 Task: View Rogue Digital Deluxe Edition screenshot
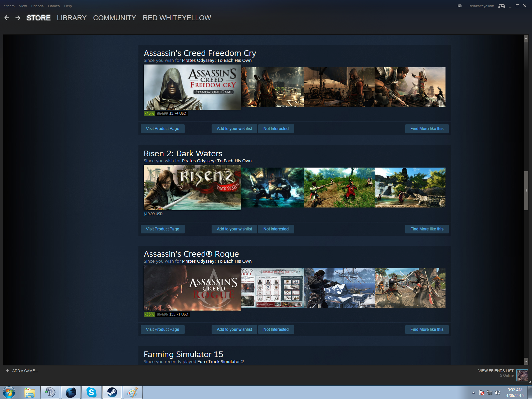[272, 288]
